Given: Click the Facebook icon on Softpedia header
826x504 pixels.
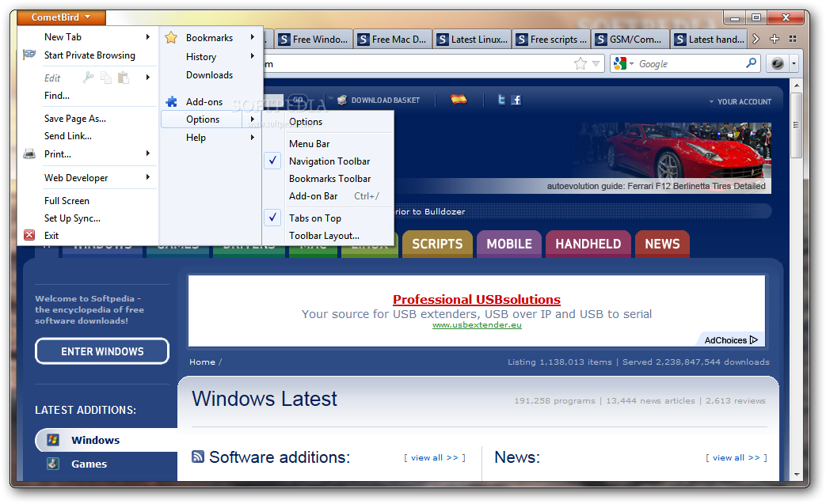Looking at the screenshot, I should click(516, 100).
